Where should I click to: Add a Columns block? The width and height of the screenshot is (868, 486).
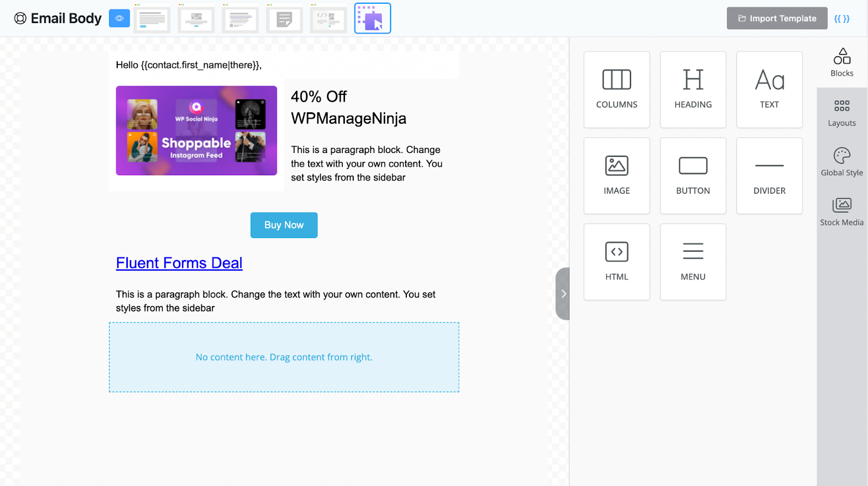pyautogui.click(x=617, y=89)
